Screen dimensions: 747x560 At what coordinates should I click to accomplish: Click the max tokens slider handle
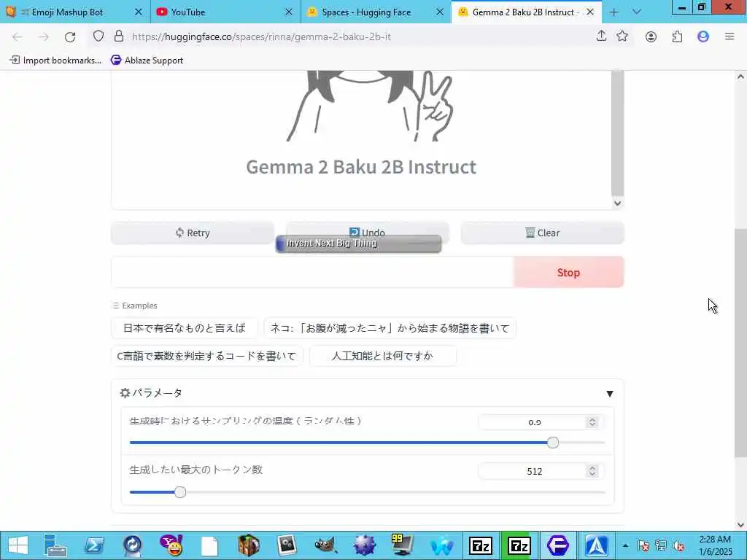coord(180,492)
